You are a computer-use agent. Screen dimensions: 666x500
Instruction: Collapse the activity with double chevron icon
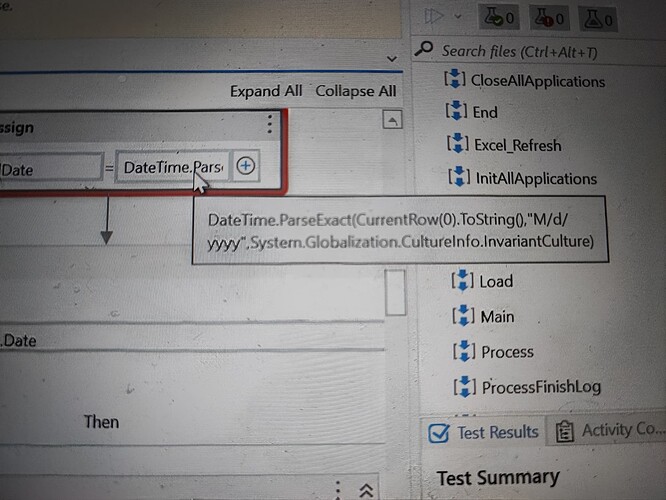(366, 490)
